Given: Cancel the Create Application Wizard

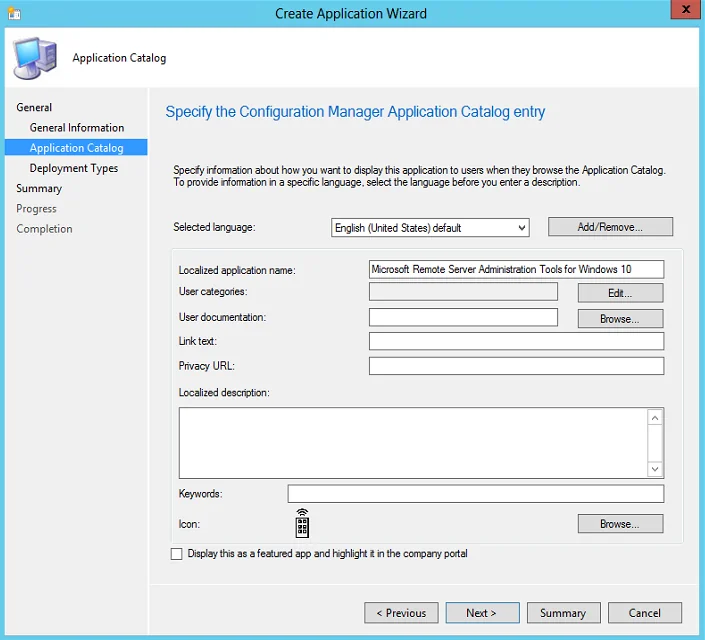Looking at the screenshot, I should pos(645,613).
